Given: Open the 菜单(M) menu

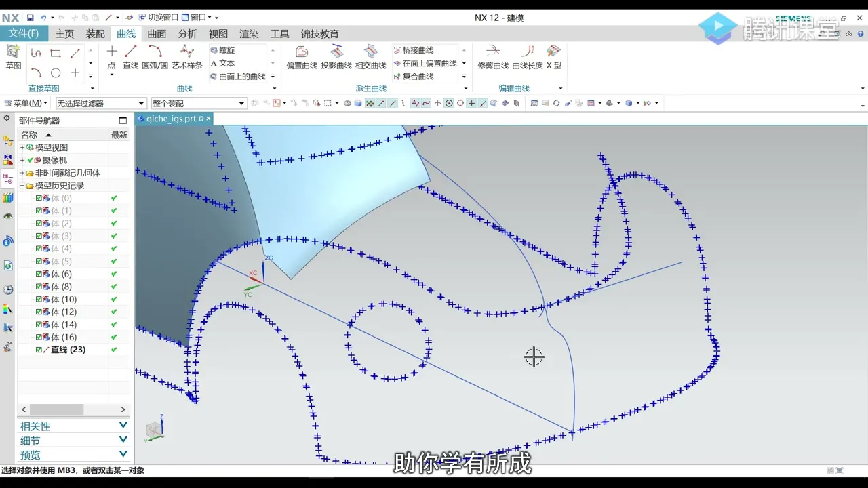Looking at the screenshot, I should coord(26,103).
